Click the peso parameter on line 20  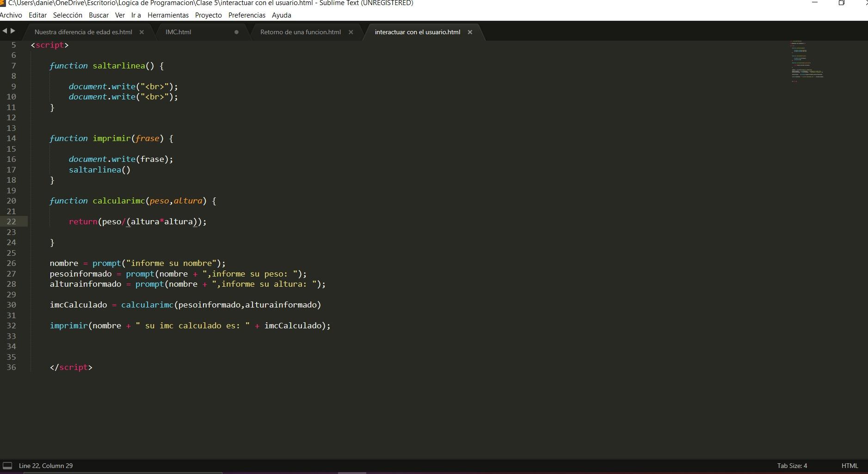(159, 201)
